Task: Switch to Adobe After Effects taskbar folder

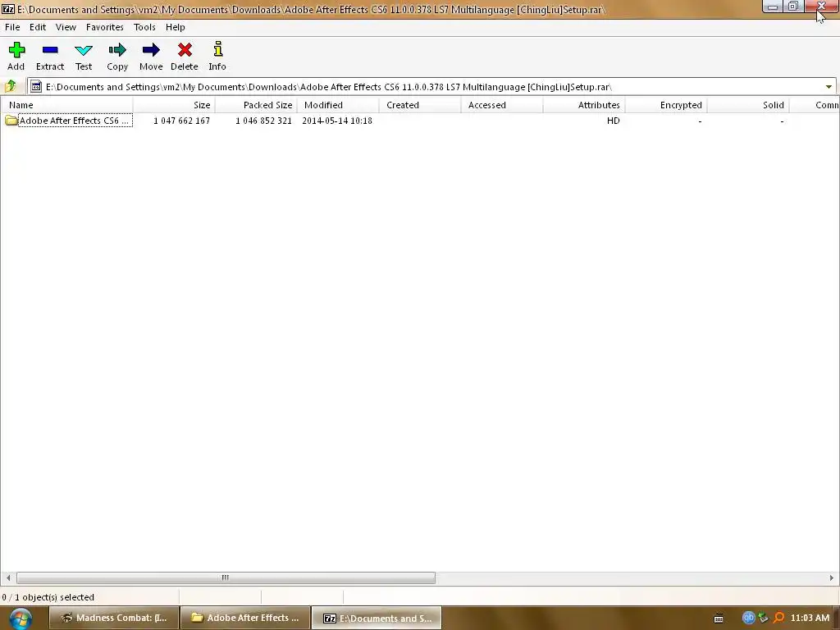Action: [245, 618]
